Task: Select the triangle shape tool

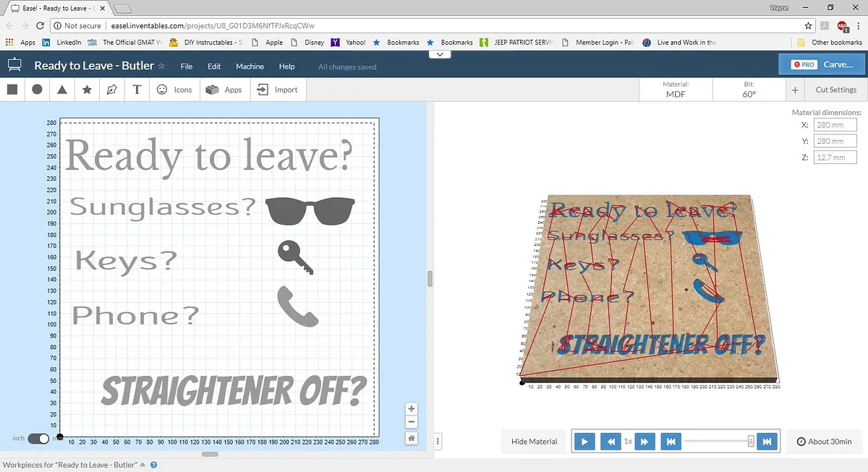Action: click(x=62, y=90)
